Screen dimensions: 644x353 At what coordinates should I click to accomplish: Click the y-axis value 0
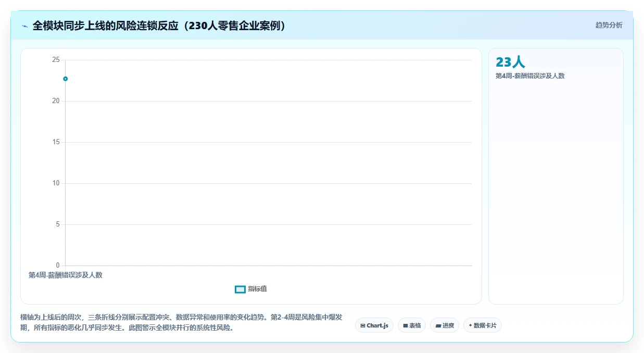[58, 266]
